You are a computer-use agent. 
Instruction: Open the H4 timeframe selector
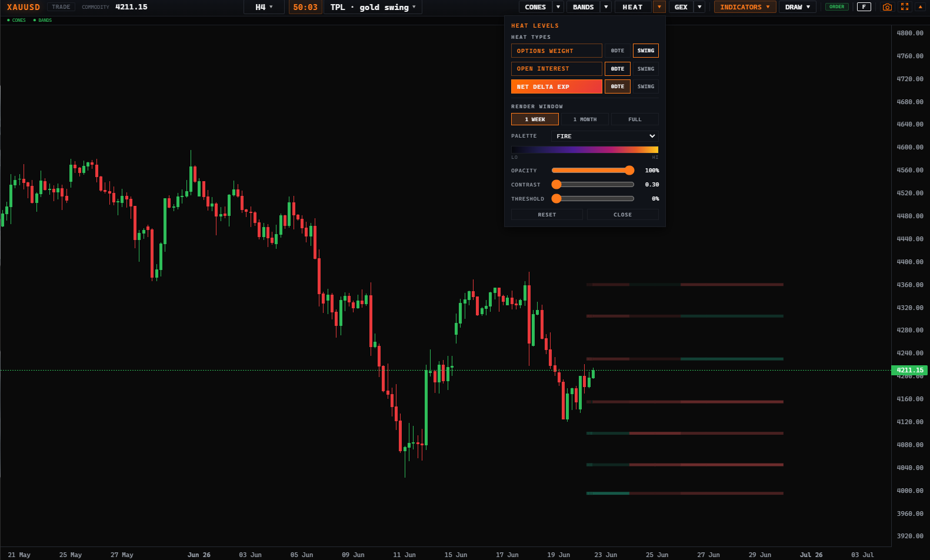(x=264, y=7)
